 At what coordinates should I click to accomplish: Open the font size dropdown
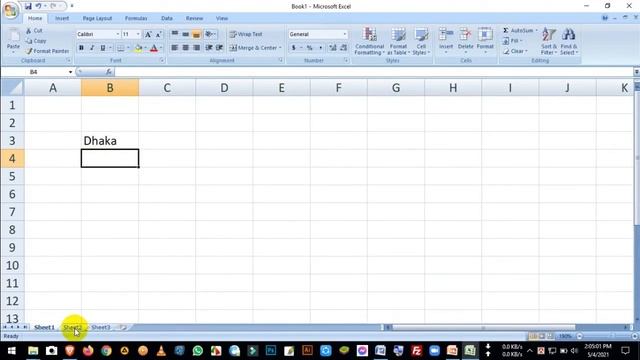click(138, 34)
